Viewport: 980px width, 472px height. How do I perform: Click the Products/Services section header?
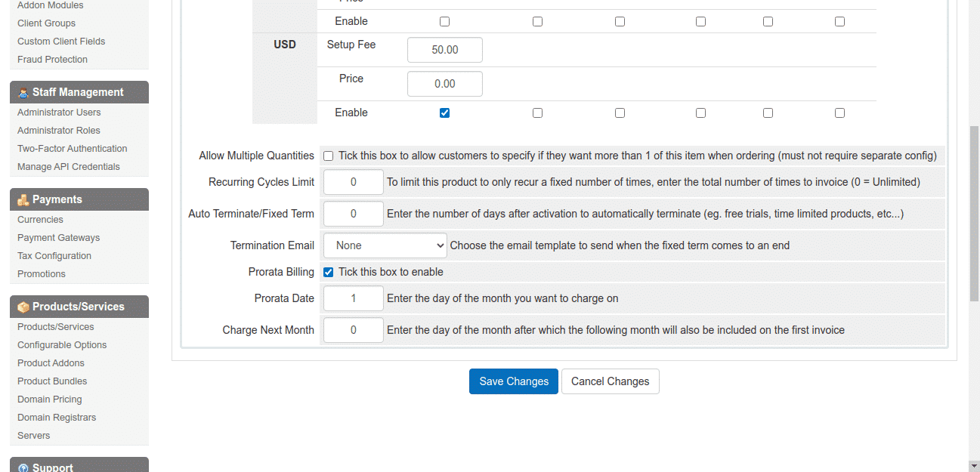tap(79, 307)
